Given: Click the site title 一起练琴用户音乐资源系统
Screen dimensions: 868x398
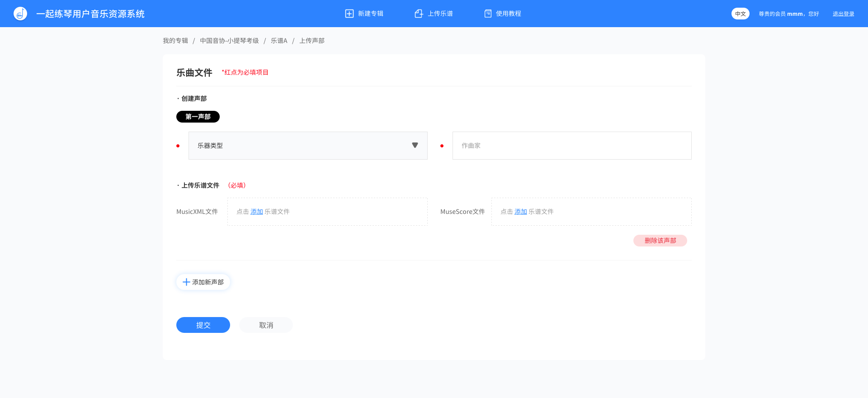Looking at the screenshot, I should pos(90,14).
